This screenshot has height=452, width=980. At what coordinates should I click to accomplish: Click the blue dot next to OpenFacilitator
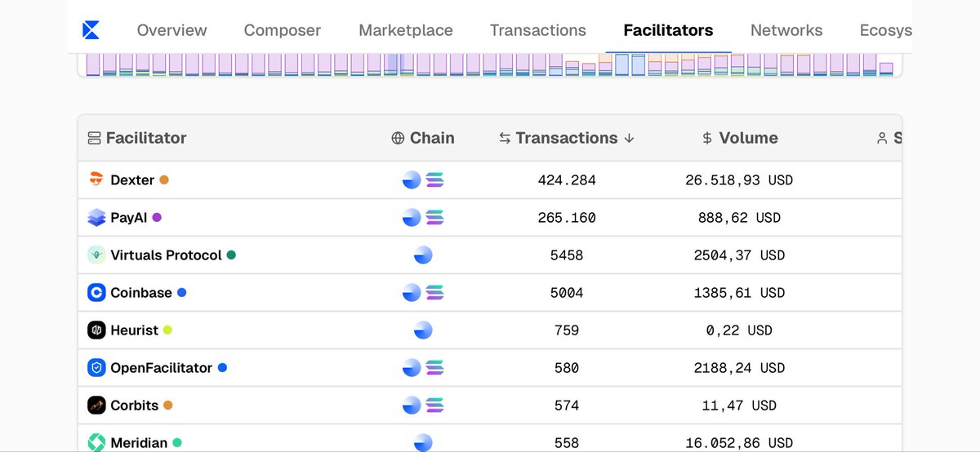tap(222, 368)
